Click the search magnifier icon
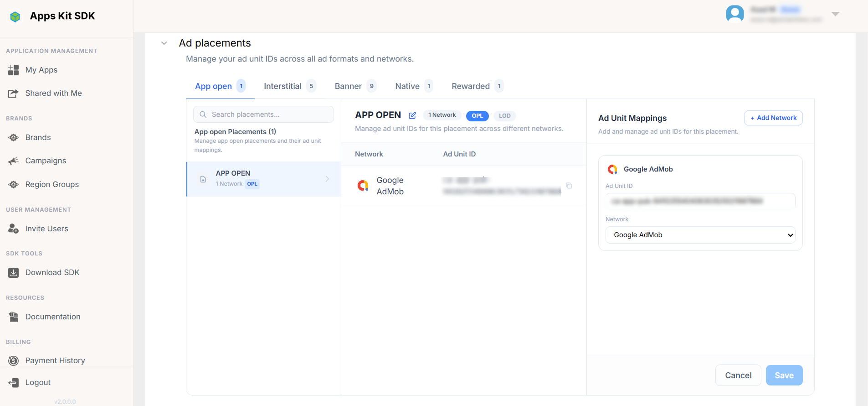 tap(203, 115)
